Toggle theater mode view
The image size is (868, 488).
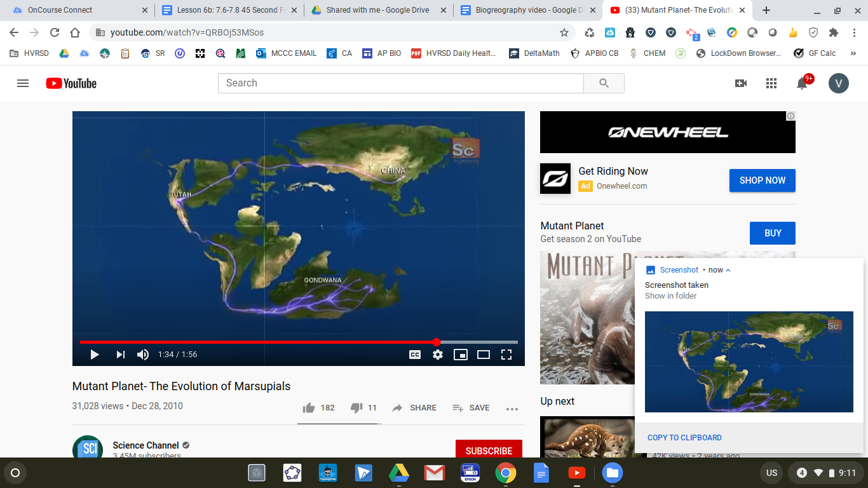point(484,355)
